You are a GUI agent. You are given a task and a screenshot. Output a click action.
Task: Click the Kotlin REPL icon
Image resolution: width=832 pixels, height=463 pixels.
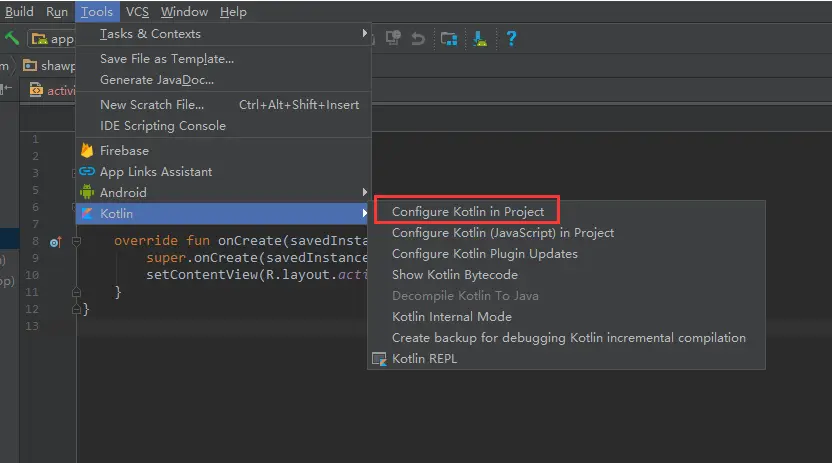379,359
